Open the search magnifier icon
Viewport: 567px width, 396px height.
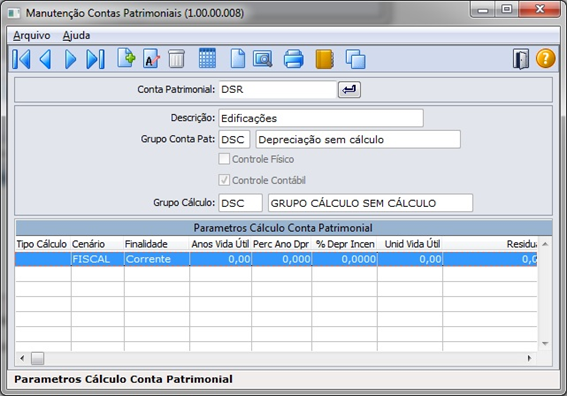point(263,59)
